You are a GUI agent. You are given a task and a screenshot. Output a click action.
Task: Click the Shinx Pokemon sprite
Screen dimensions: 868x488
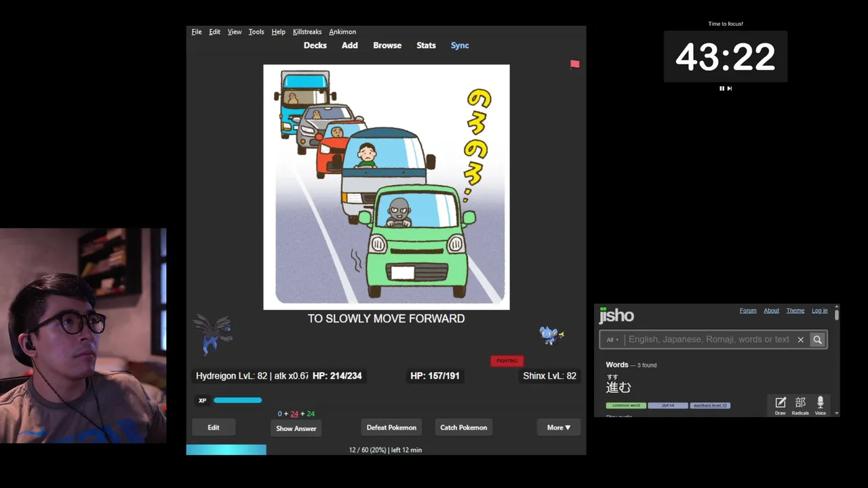(x=551, y=335)
